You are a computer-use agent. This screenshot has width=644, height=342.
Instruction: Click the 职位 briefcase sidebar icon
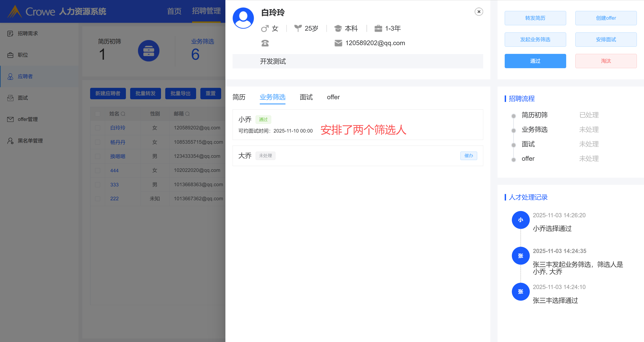coord(10,55)
